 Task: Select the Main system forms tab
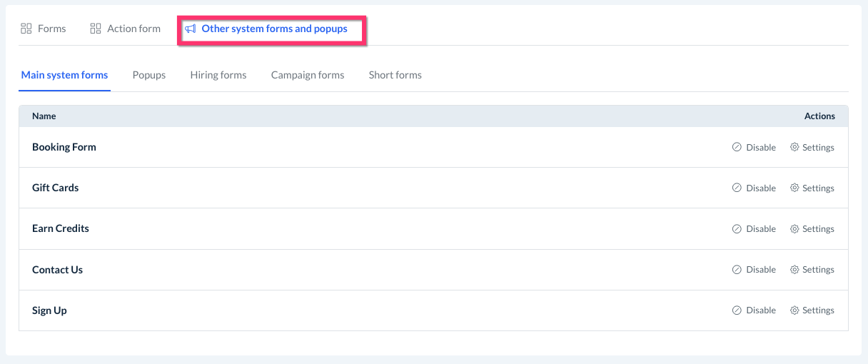tap(64, 75)
